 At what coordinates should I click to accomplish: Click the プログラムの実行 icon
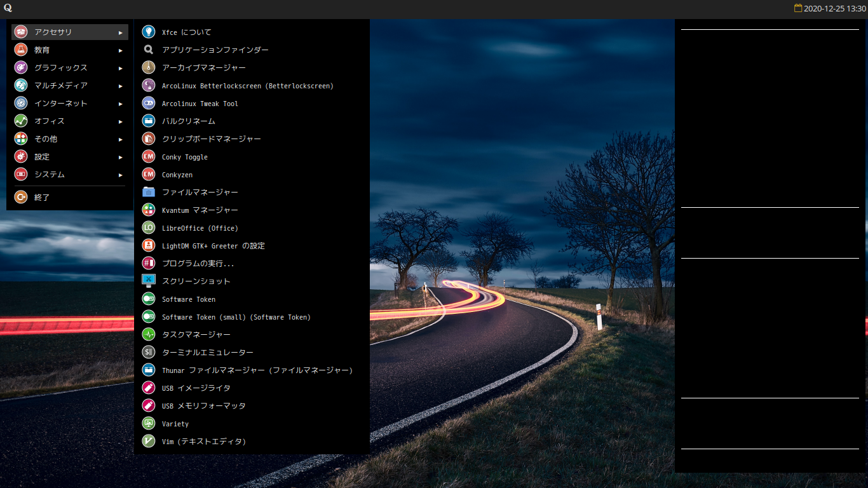tap(148, 263)
